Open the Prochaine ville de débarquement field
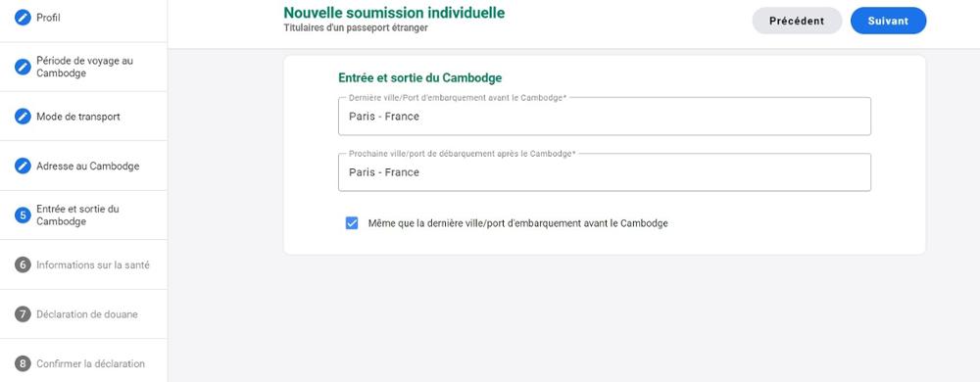The image size is (980, 382). (605, 172)
